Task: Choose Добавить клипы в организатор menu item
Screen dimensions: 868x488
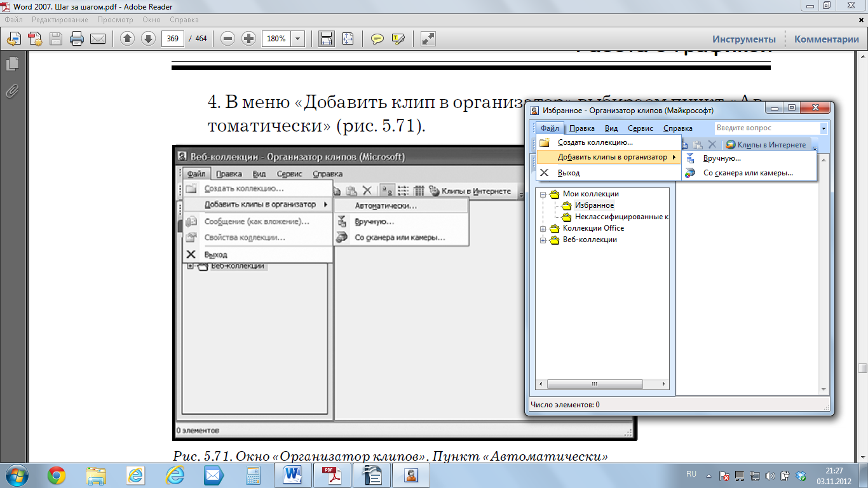Action: [x=609, y=157]
